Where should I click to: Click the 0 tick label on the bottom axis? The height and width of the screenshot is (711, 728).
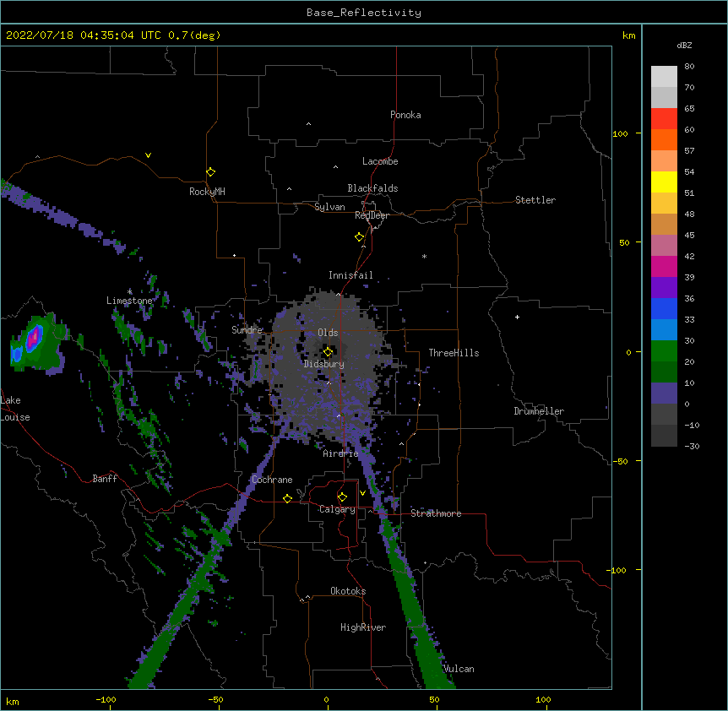pyautogui.click(x=326, y=699)
